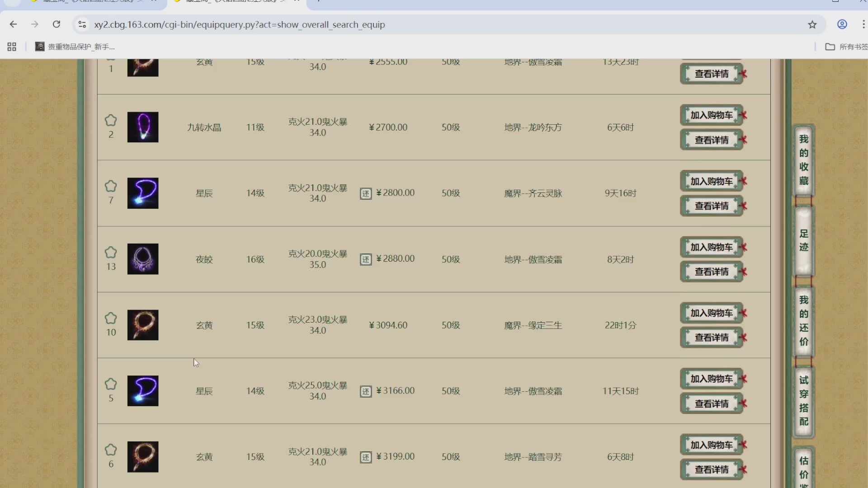
Task: Star the 星辰 item priced ¥3166.00
Action: pyautogui.click(x=111, y=385)
